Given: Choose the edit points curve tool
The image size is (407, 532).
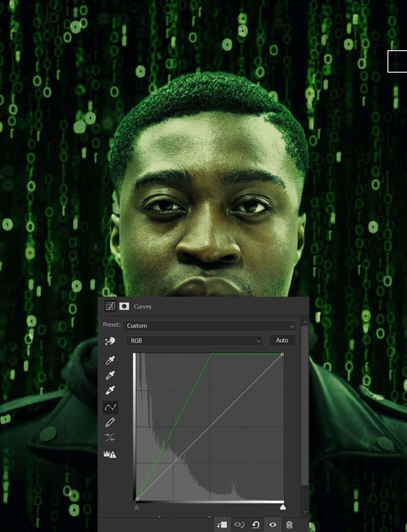Looking at the screenshot, I should (x=110, y=407).
